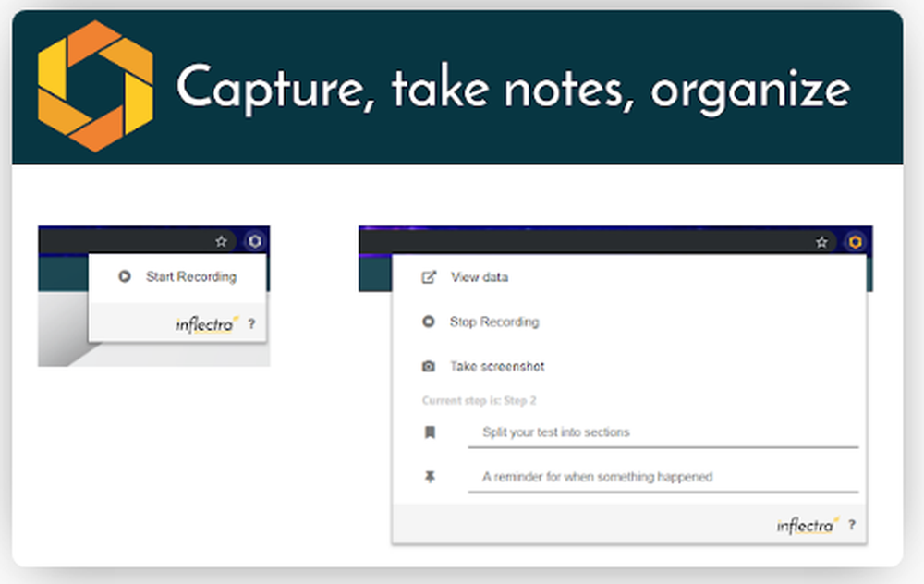
Task: Focus the 'Split your test into sections' field
Action: click(663, 433)
